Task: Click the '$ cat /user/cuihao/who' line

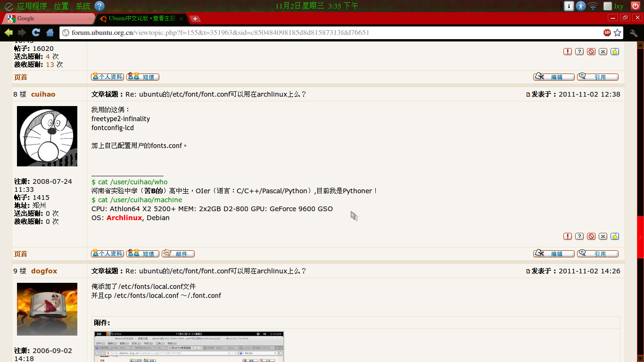Action: 130,182
